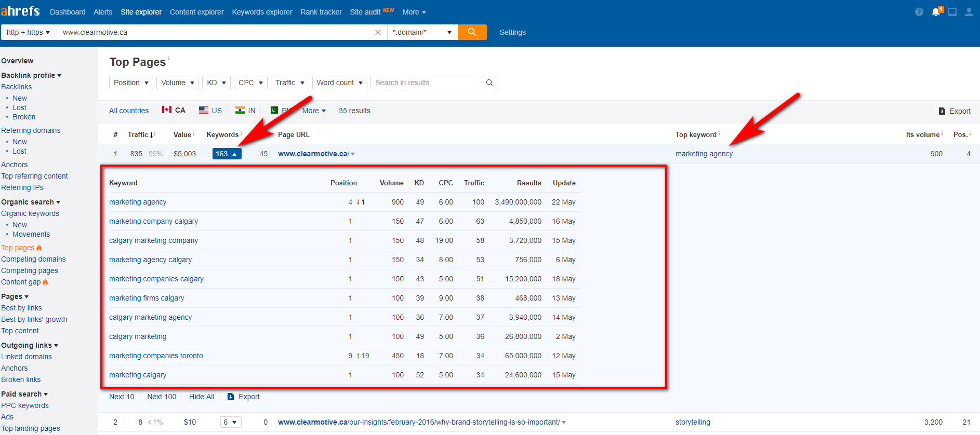Viewport: 980px width, 435px height.
Task: Go to Keywords explorer in top menu
Action: (262, 12)
